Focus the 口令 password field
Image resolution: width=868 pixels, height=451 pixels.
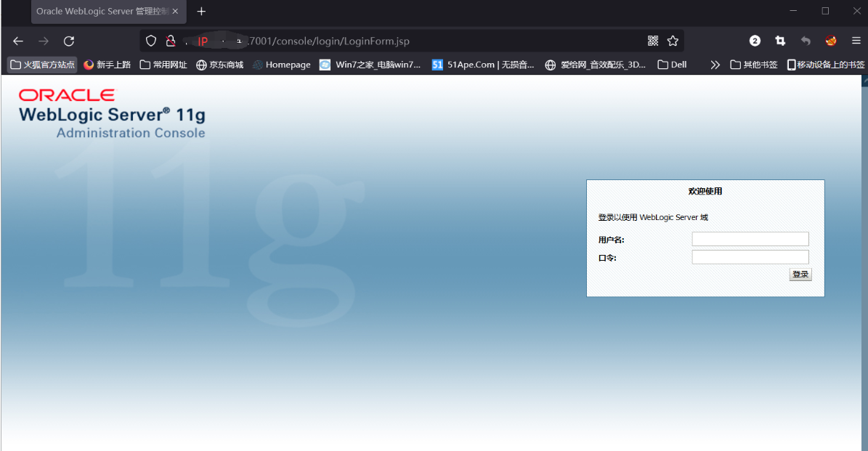[x=750, y=257]
